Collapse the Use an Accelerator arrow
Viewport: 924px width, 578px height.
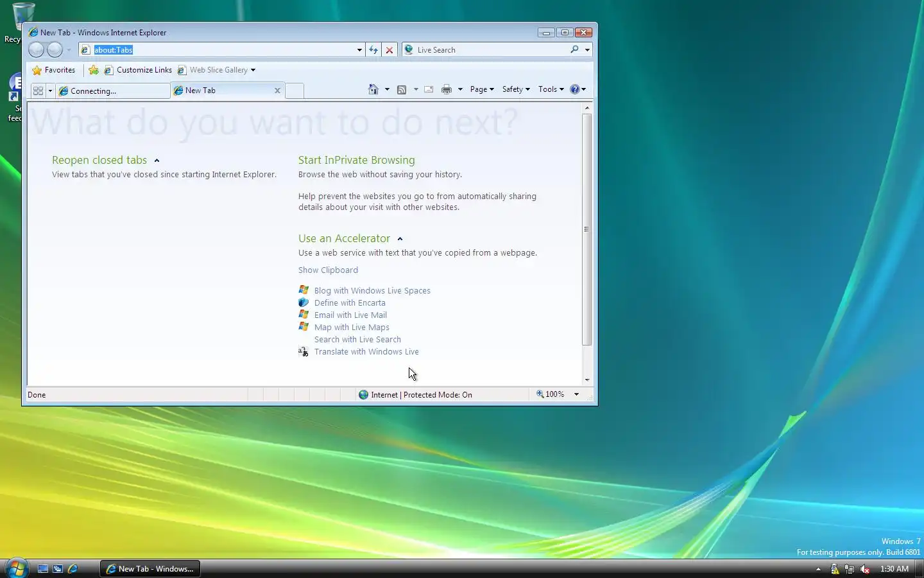click(x=400, y=239)
